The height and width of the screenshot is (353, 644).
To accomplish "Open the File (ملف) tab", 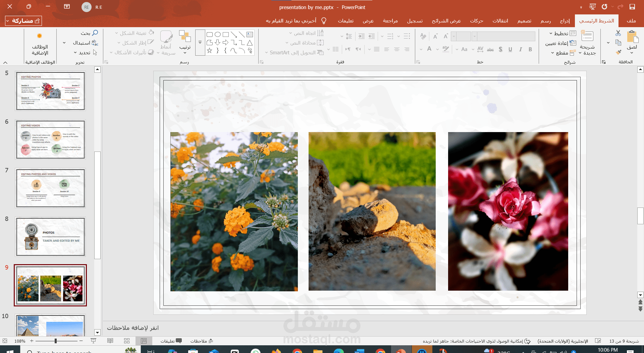I will pyautogui.click(x=631, y=20).
